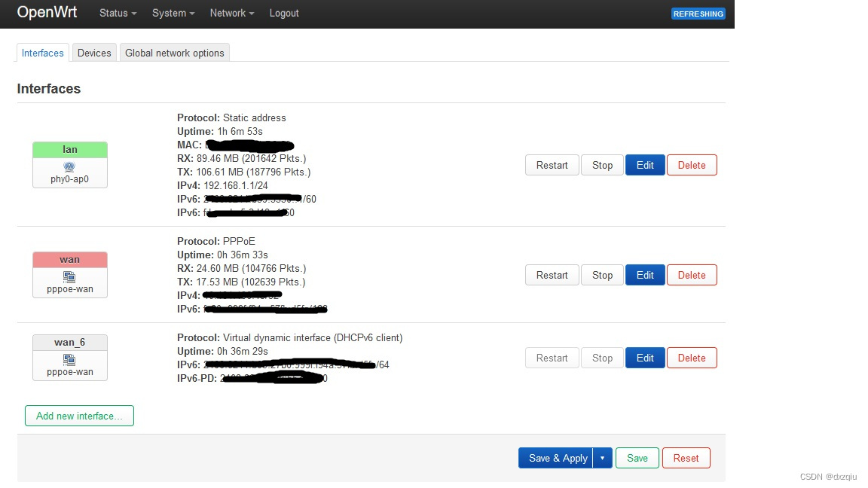This screenshot has height=488, width=868.
Task: Click the wan_6 interface pppoe-wan device icon
Action: tap(69, 360)
